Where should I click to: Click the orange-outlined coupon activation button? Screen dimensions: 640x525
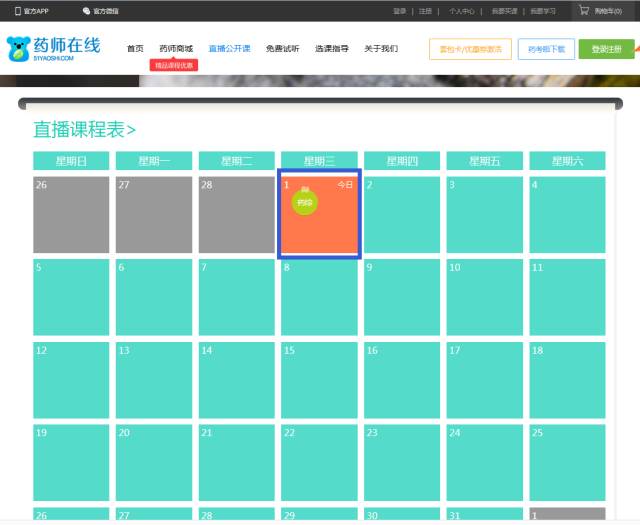point(470,49)
